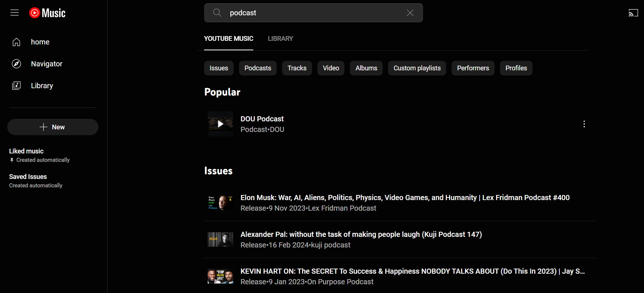Go to home in the sidebar
Viewport: 644px width, 293px height.
(40, 42)
